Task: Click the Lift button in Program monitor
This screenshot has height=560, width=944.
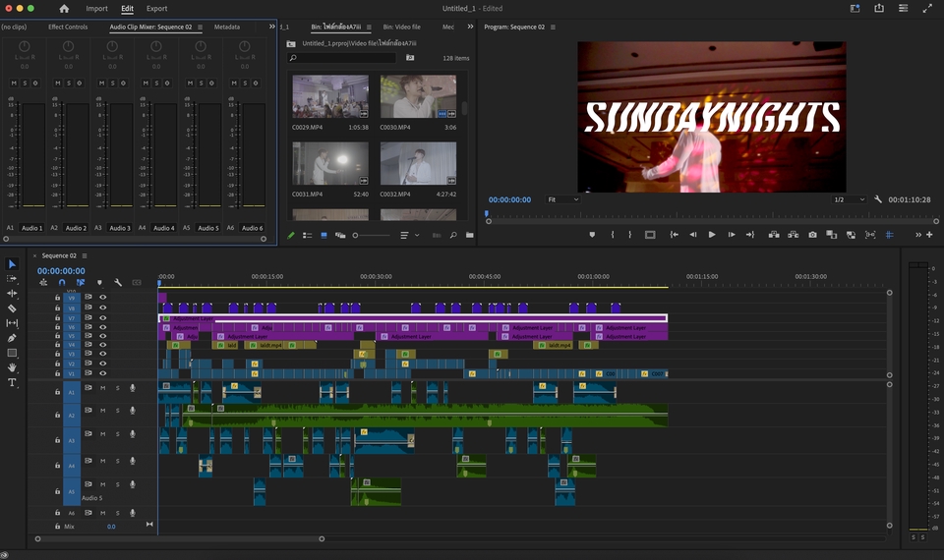Action: pyautogui.click(x=774, y=235)
